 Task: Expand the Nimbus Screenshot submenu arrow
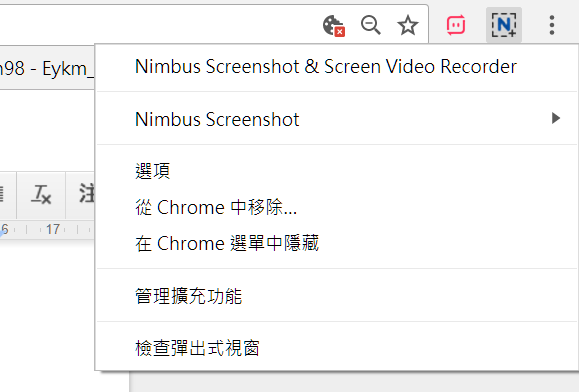[x=555, y=118]
